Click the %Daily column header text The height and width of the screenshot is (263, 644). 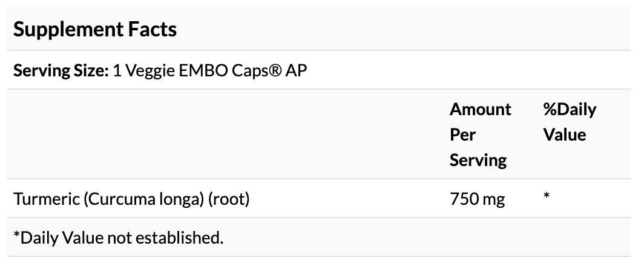point(569,110)
